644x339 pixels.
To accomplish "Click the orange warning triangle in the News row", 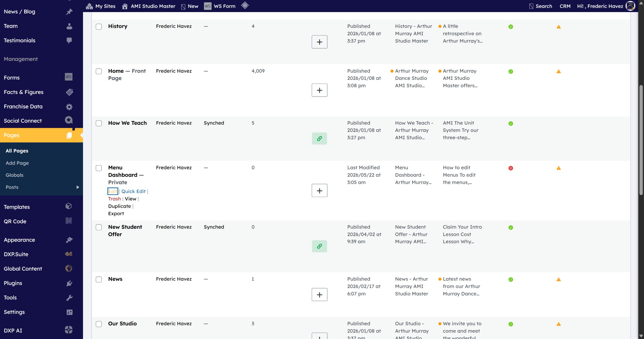I will (x=559, y=279).
